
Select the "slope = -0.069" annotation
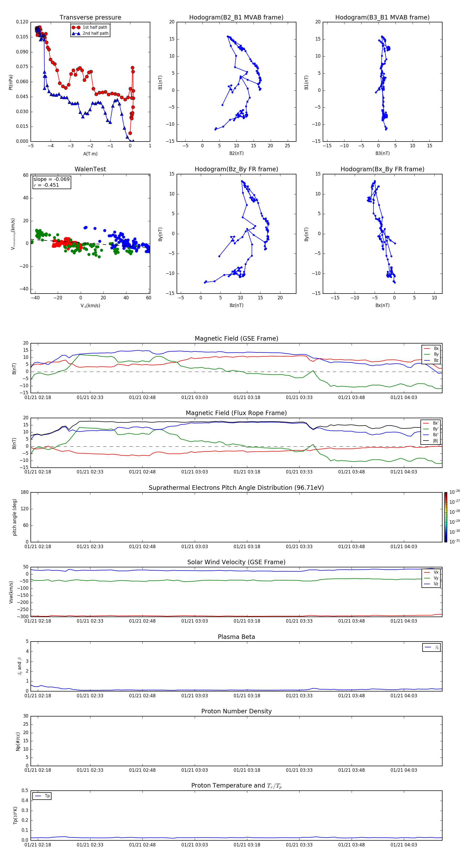click(52, 179)
